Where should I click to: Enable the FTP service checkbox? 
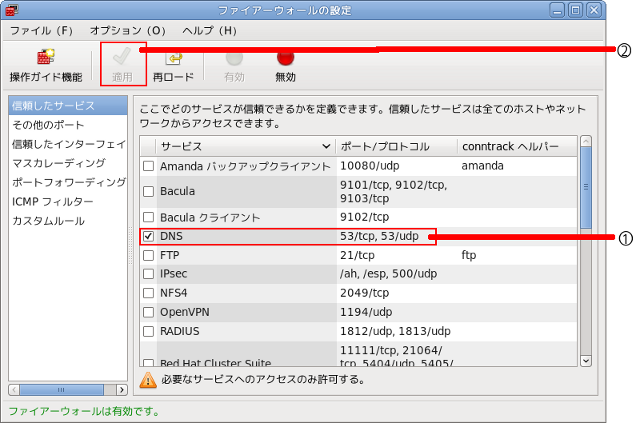pos(148,255)
